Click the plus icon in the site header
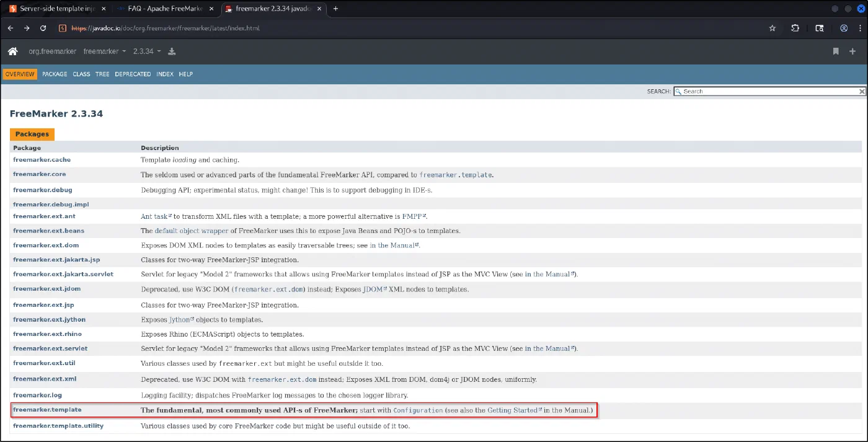 click(852, 51)
